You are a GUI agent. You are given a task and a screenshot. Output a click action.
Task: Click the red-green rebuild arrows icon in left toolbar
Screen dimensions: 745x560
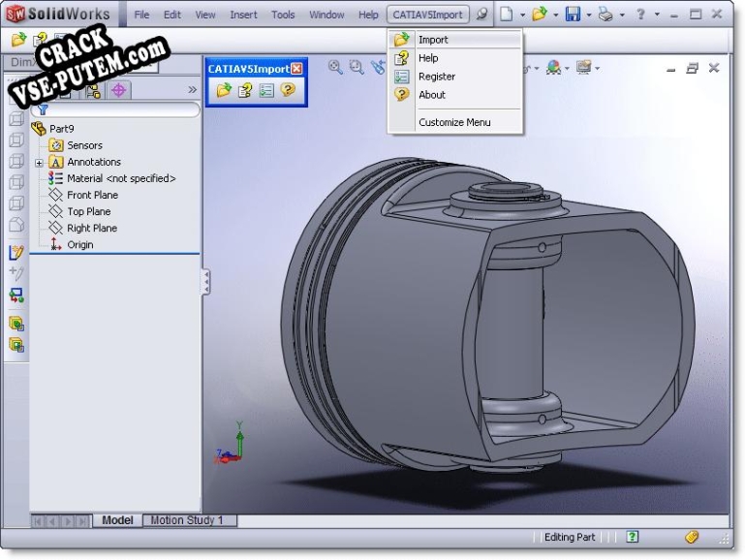(16, 296)
